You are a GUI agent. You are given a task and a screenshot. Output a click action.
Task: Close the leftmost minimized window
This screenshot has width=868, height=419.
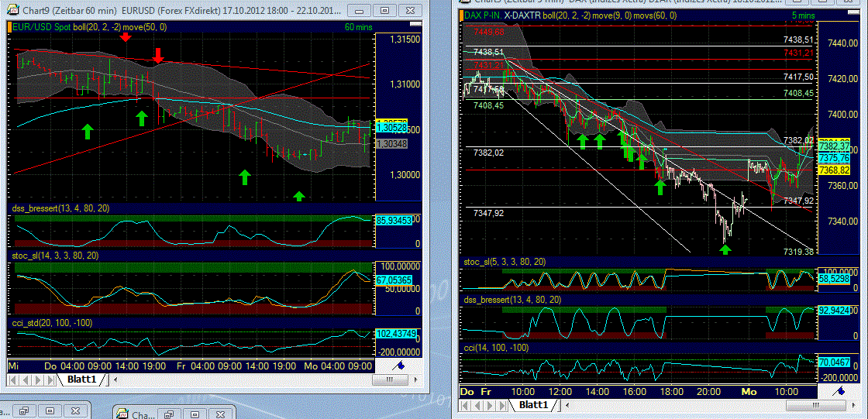tap(75, 411)
